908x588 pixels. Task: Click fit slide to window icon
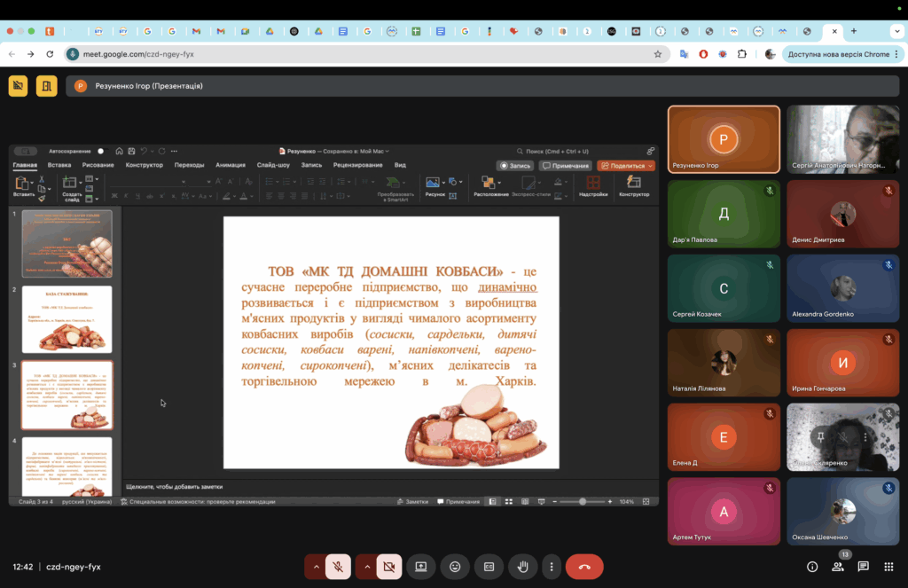646,502
